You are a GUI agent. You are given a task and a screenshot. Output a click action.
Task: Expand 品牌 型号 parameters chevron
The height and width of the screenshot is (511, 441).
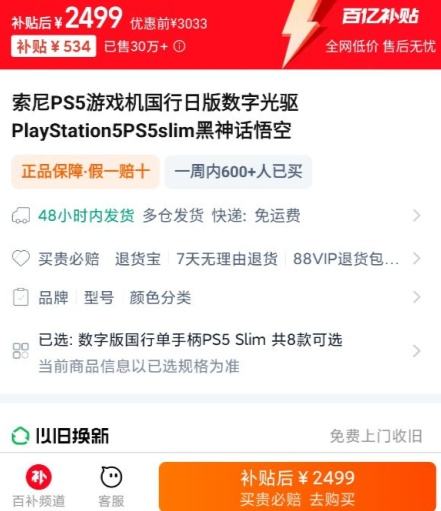click(416, 297)
